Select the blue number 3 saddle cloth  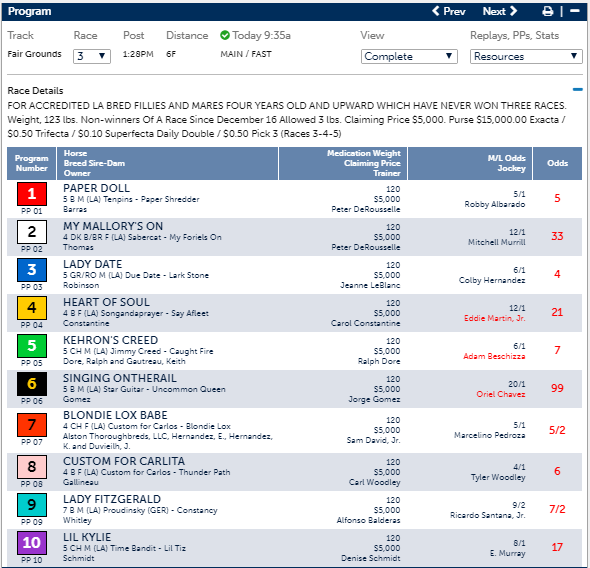(32, 270)
